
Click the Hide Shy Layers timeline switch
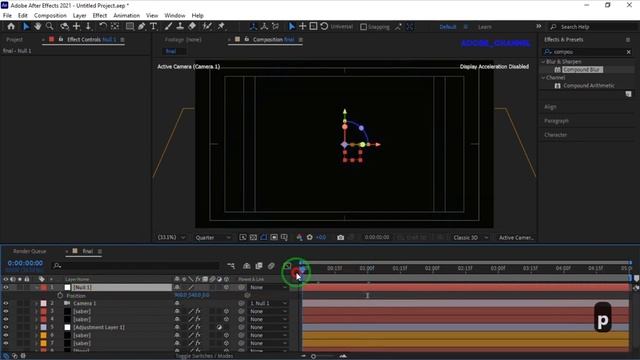click(x=247, y=266)
